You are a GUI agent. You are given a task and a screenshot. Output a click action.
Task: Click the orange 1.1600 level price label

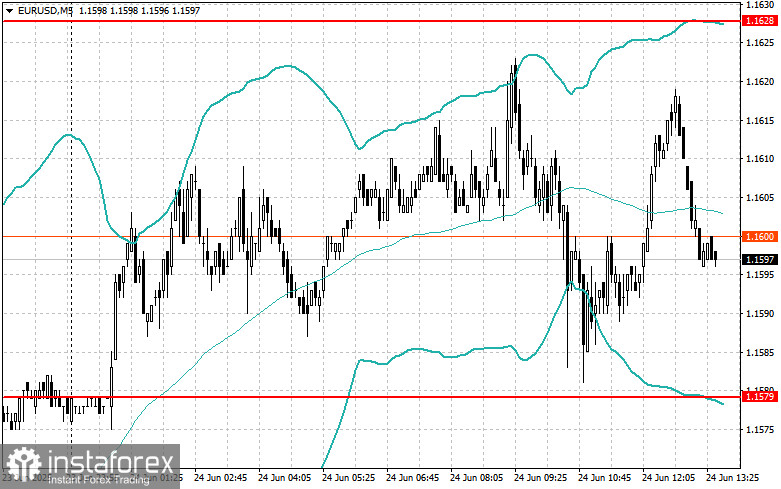coord(760,237)
